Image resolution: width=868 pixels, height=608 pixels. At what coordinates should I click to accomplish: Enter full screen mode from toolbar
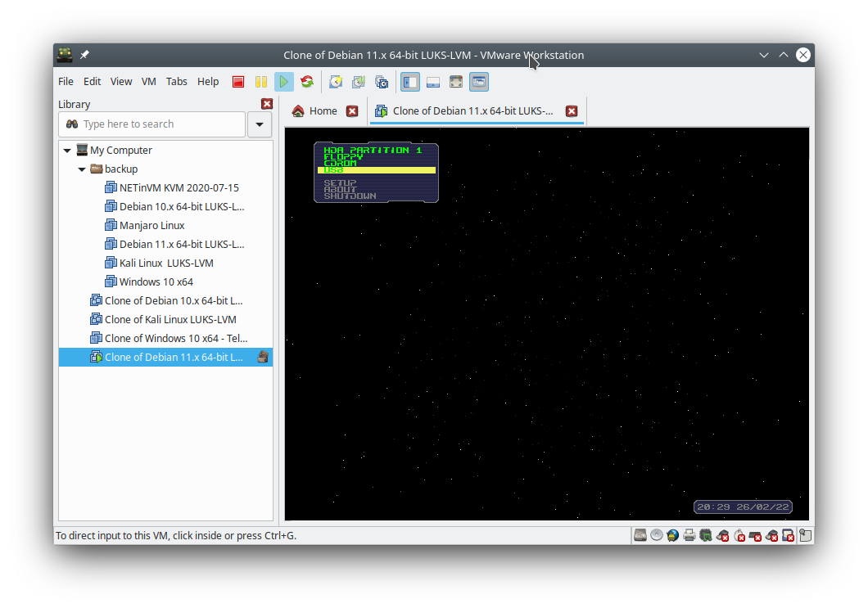coord(456,82)
